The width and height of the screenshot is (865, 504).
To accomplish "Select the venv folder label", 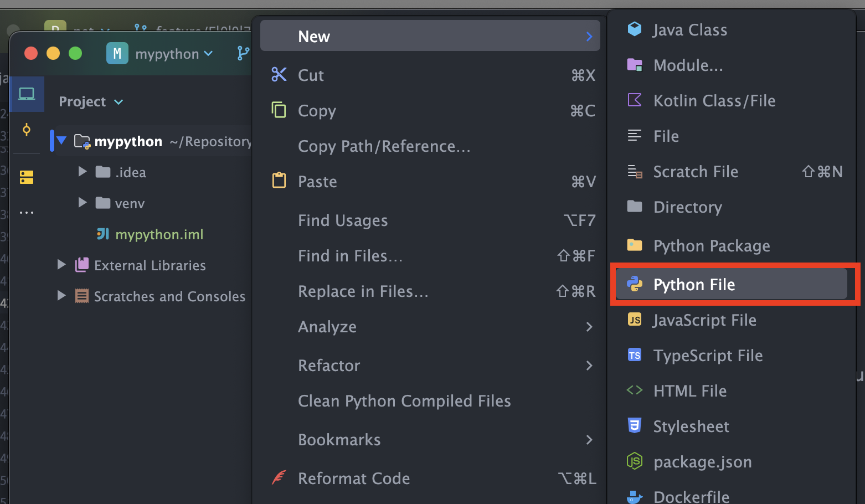I will pos(130,204).
